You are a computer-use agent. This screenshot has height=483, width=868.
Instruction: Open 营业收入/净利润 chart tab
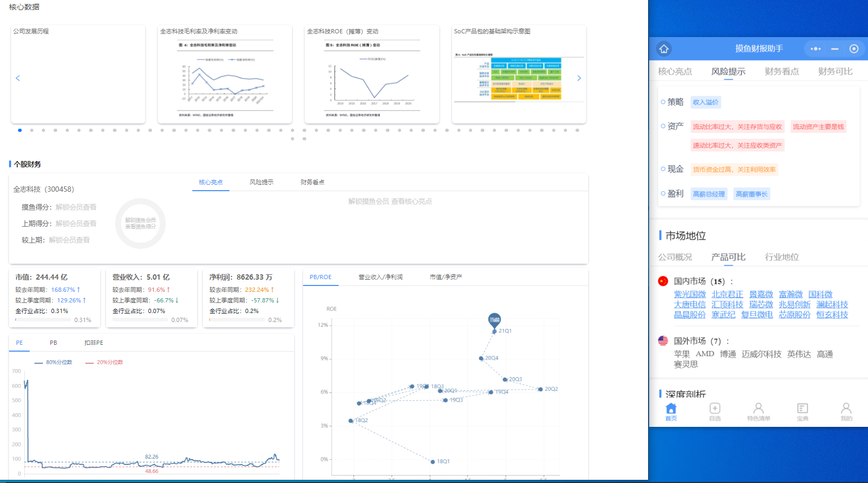click(x=380, y=277)
